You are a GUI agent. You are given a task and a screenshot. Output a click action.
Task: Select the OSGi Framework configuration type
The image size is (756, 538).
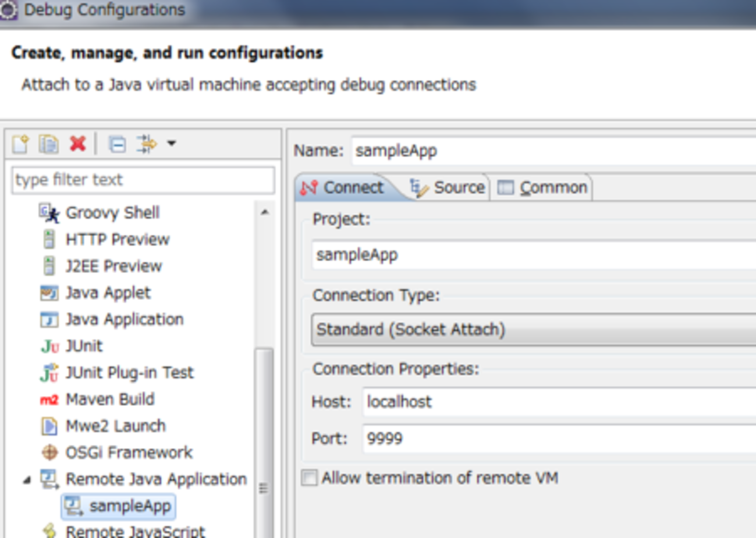[x=129, y=452]
